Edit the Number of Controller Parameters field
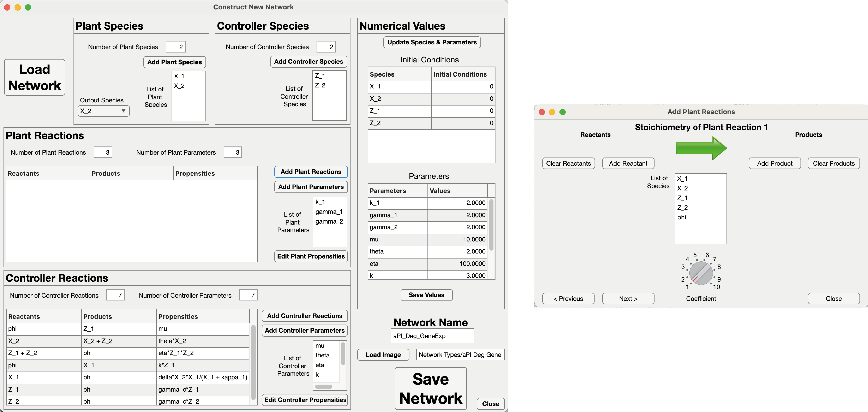 coord(248,295)
